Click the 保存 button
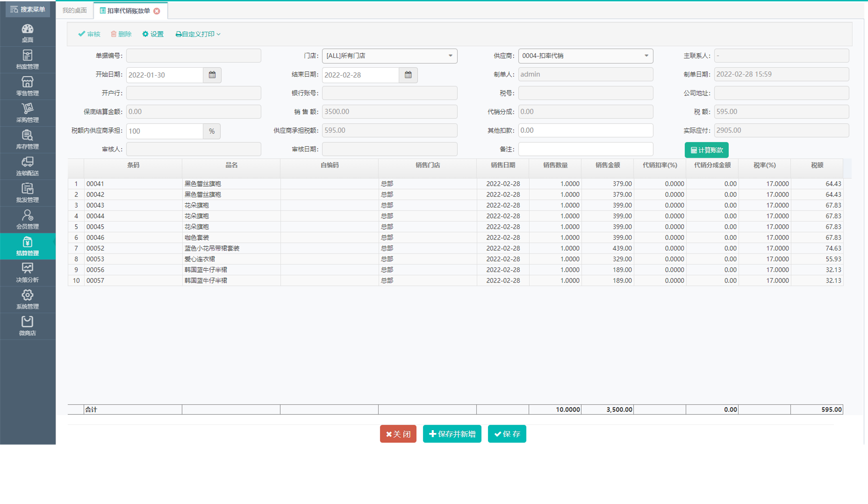This screenshot has height=504, width=868. pyautogui.click(x=507, y=434)
